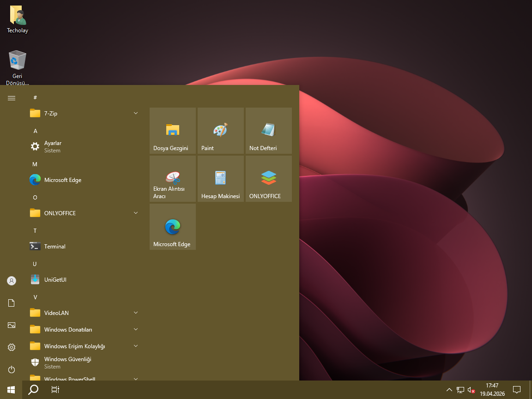532x399 pixels.
Task: Click the Windows Start button
Action: pos(11,389)
